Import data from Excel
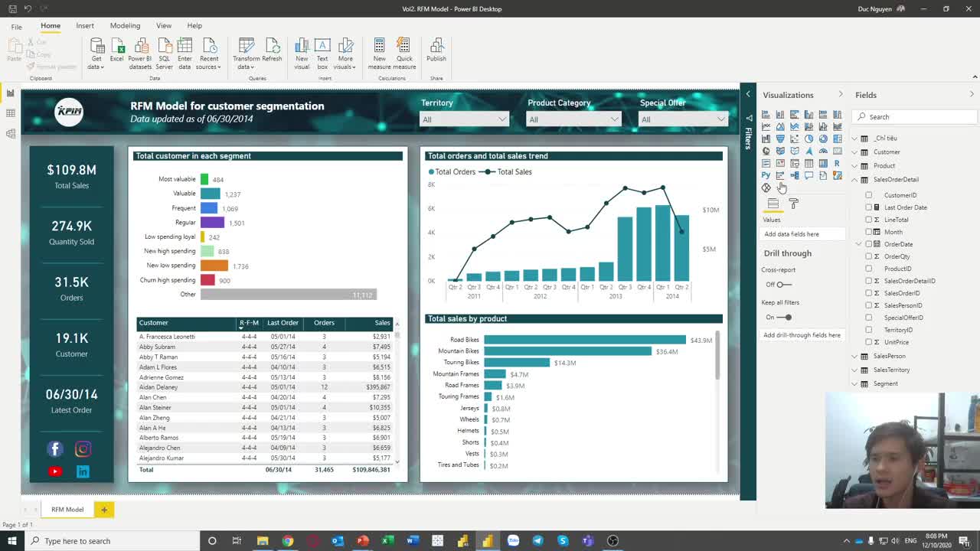This screenshot has width=980, height=551. (116, 51)
